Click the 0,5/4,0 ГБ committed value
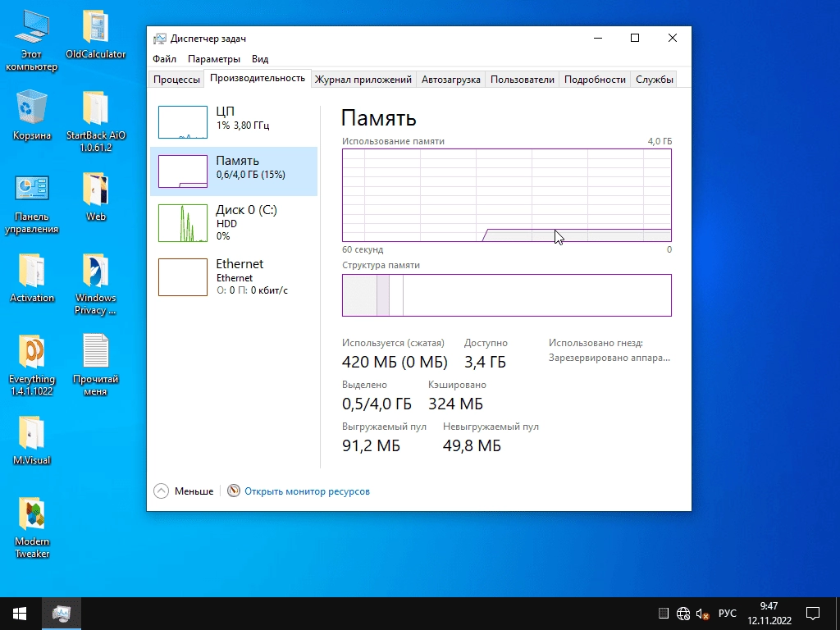This screenshot has height=630, width=840. 377,404
